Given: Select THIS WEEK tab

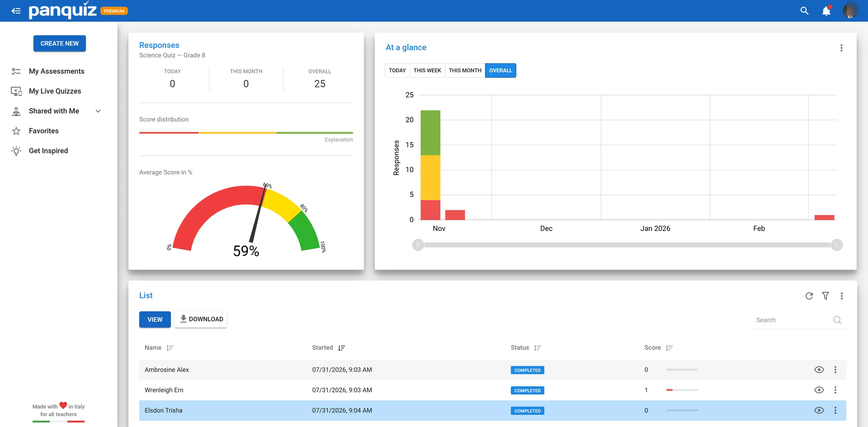Looking at the screenshot, I should (x=427, y=71).
